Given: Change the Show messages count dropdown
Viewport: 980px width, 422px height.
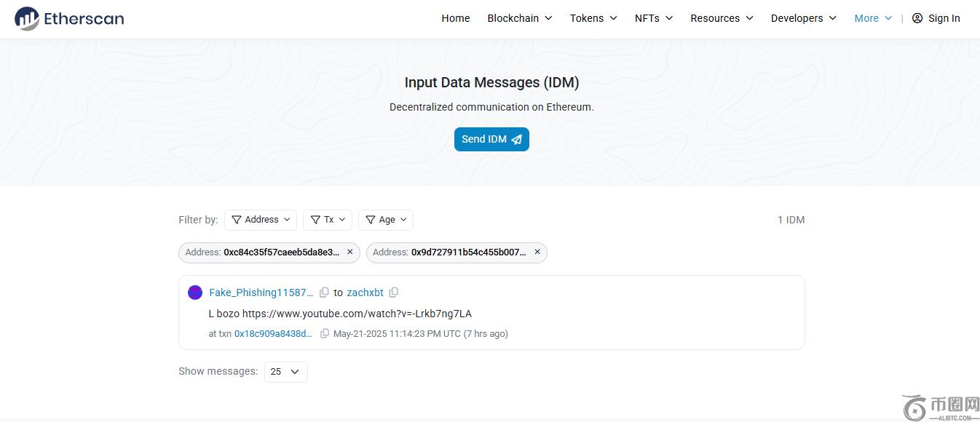Looking at the screenshot, I should pos(285,372).
